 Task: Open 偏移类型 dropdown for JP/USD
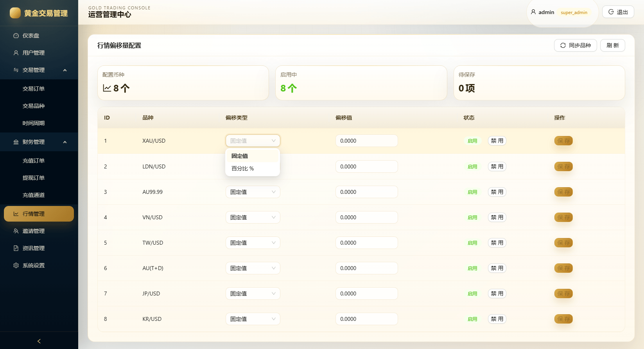tap(253, 294)
